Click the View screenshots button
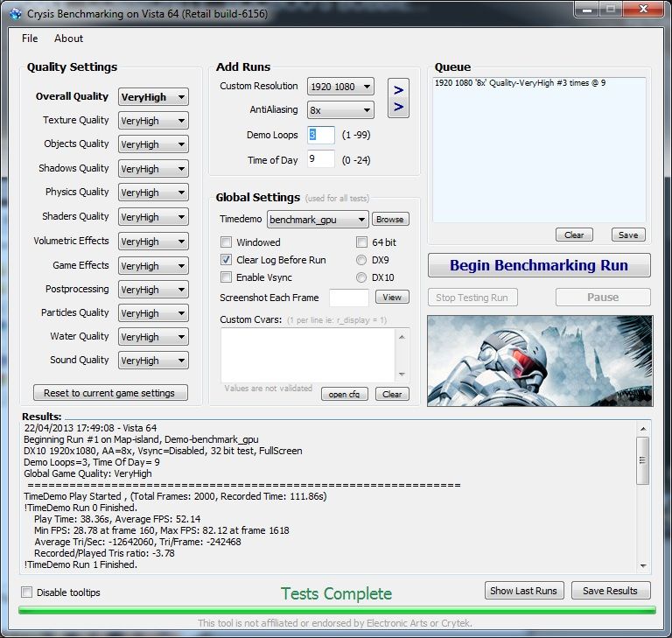Image resolution: width=672 pixels, height=638 pixels. (392, 298)
